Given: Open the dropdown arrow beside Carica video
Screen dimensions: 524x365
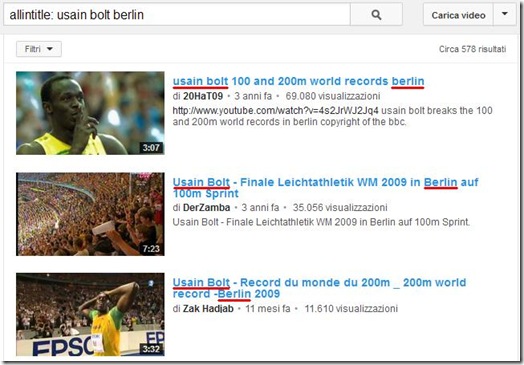Looking at the screenshot, I should coord(505,14).
